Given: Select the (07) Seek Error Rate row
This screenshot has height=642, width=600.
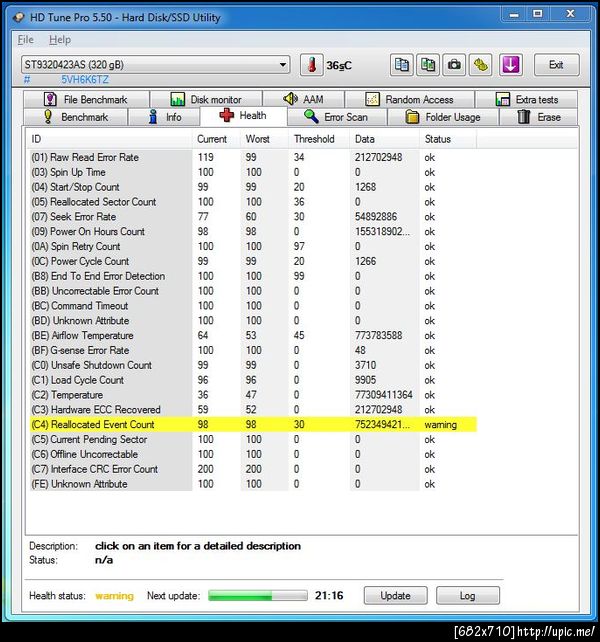Looking at the screenshot, I should pos(253,217).
